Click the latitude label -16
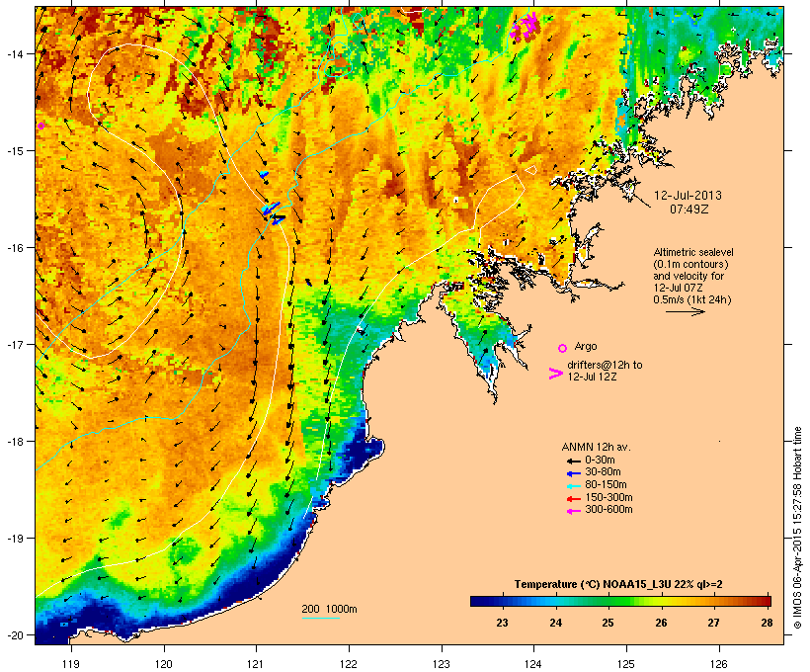The image size is (810, 672). point(15,248)
